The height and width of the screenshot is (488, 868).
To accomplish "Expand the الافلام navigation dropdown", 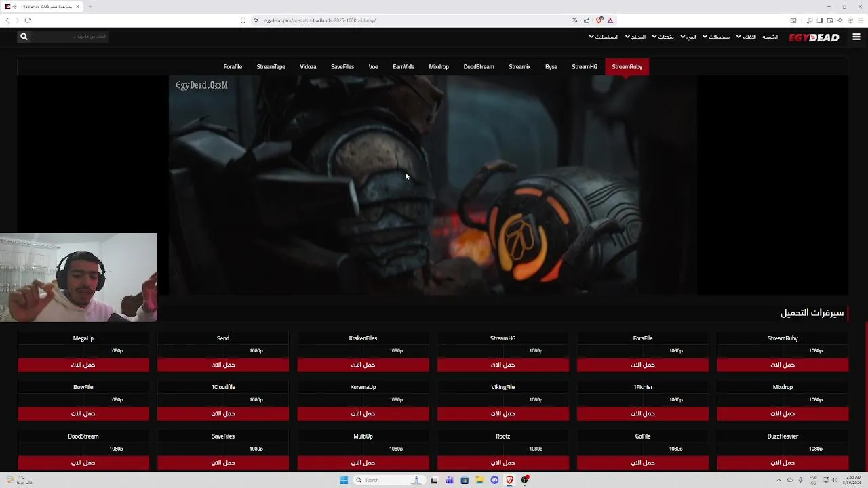I will tap(746, 37).
